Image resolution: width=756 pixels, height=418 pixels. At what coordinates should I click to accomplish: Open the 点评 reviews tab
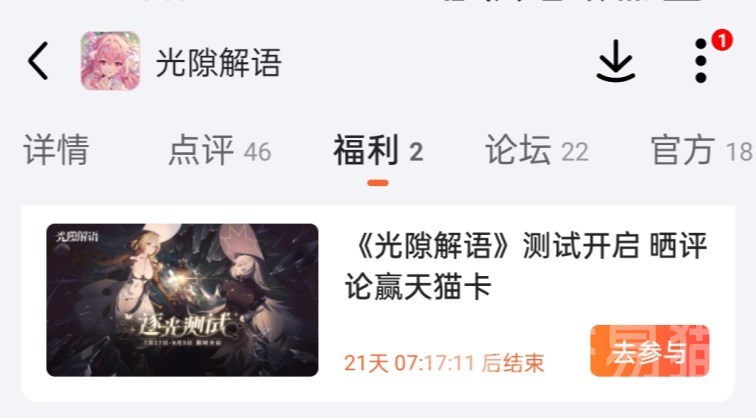[x=201, y=150]
